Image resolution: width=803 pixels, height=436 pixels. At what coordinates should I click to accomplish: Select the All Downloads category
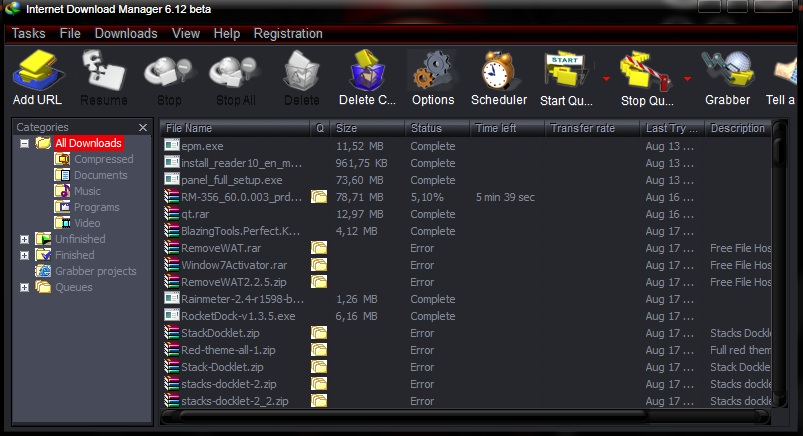[89, 143]
